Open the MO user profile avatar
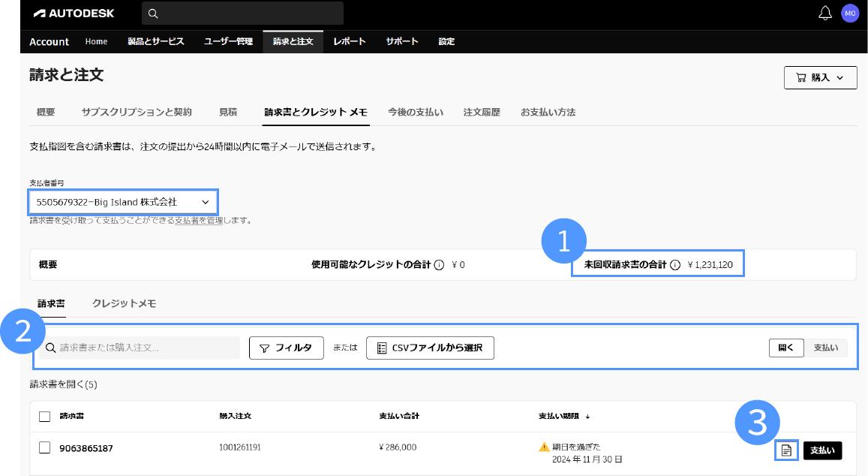This screenshot has width=868, height=476. point(849,13)
